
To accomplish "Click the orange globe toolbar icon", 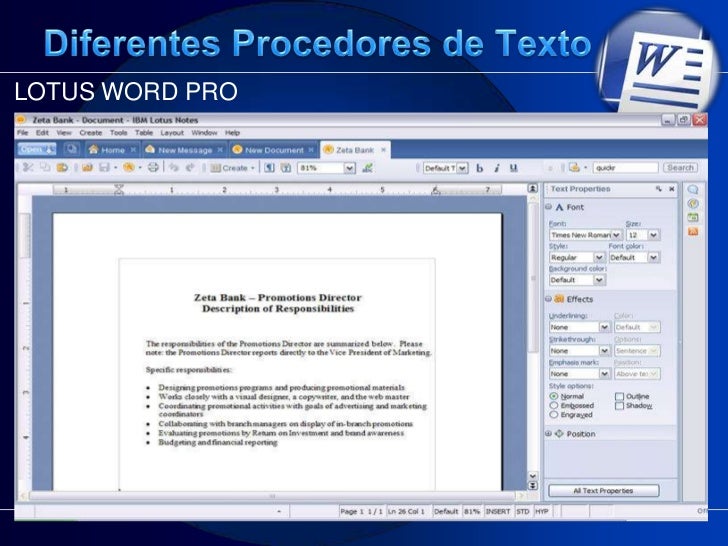I will [129, 168].
